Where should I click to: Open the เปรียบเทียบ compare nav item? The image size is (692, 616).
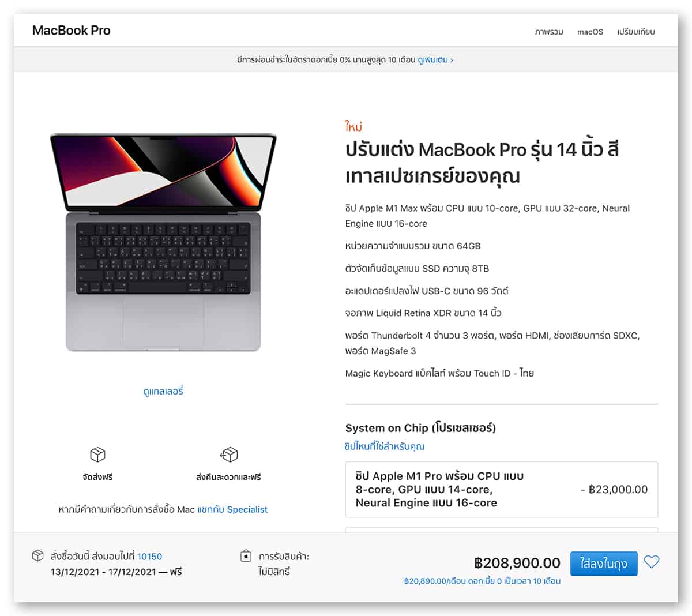coord(636,32)
